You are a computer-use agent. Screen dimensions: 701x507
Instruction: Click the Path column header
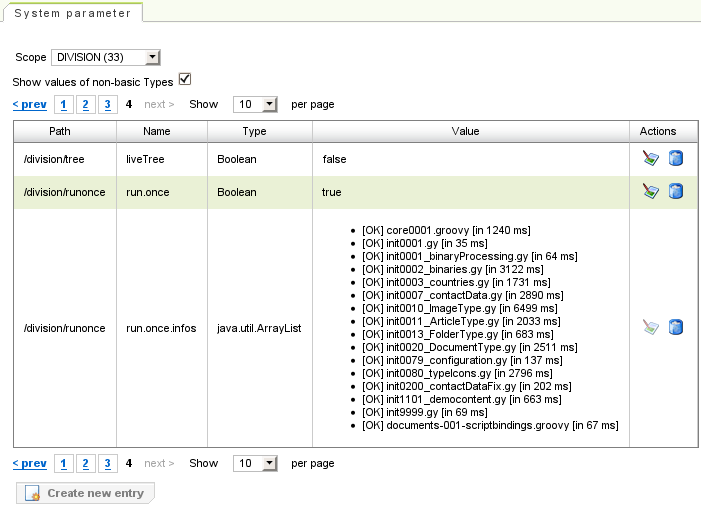(x=60, y=131)
